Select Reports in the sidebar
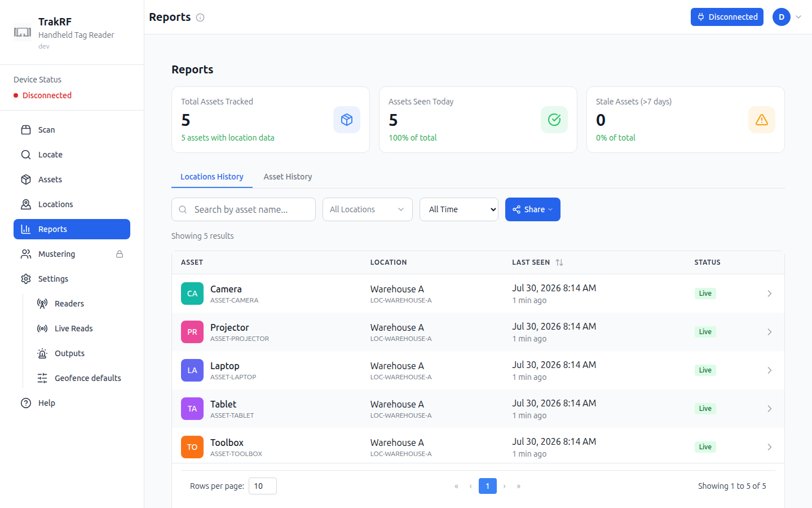Image resolution: width=812 pixels, height=508 pixels. point(72,229)
